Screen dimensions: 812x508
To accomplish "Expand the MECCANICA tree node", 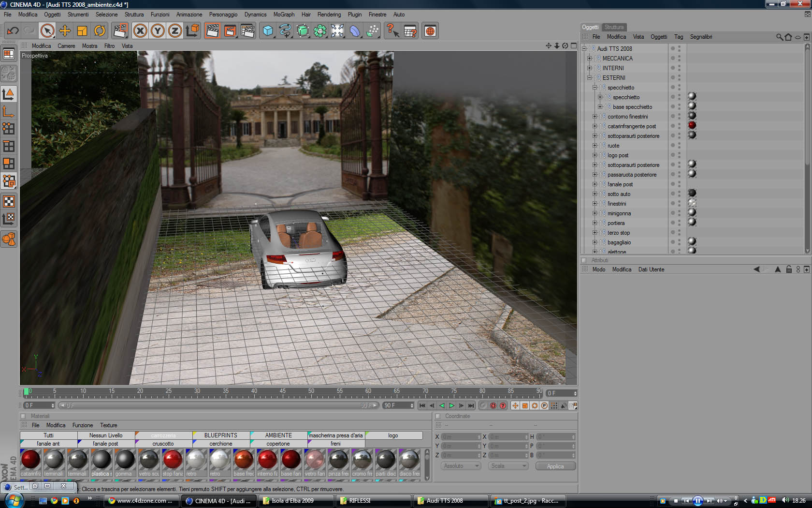I will click(589, 59).
